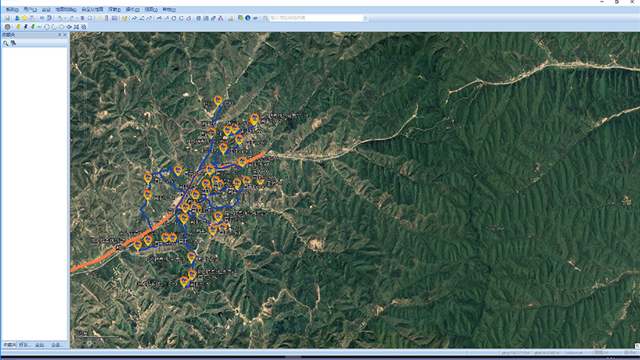Click the gear icon on the second toolbar row
Viewport: 640px width, 360px height.
point(7,27)
